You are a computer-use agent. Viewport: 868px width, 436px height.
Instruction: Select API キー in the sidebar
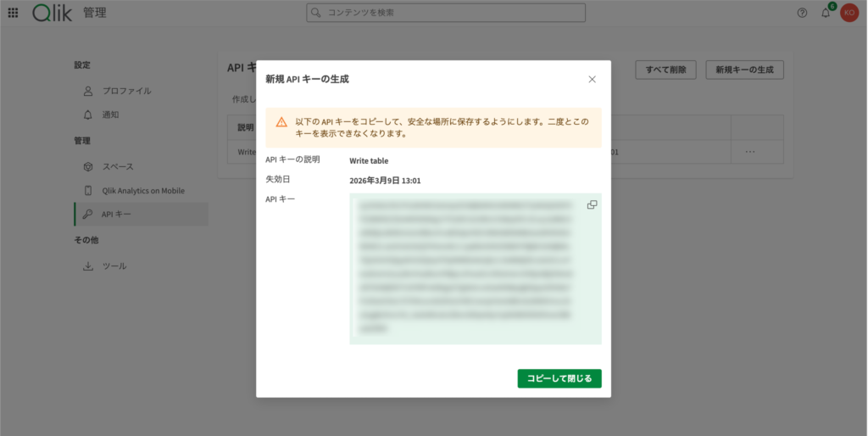[116, 215]
